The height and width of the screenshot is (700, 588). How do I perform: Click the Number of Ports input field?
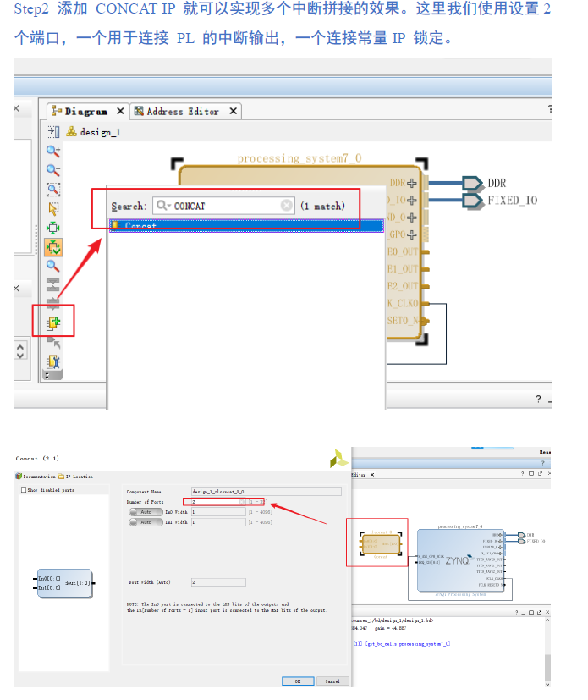(218, 502)
